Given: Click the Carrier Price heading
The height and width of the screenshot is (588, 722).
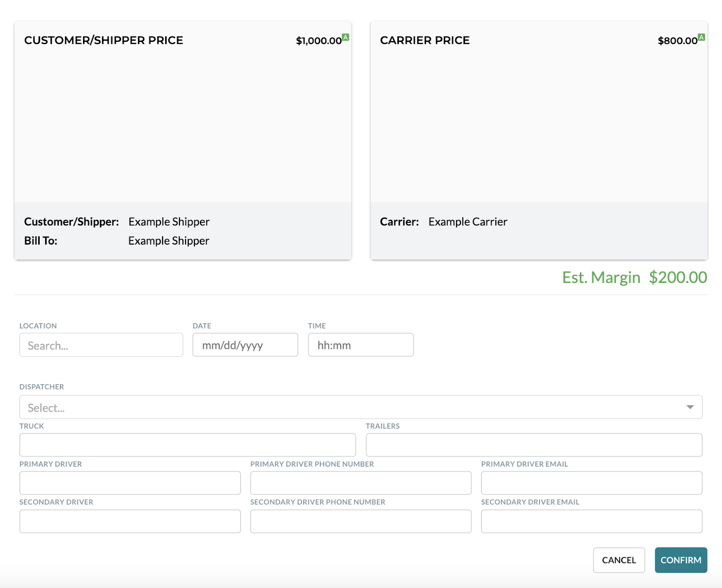Looking at the screenshot, I should click(x=425, y=40).
